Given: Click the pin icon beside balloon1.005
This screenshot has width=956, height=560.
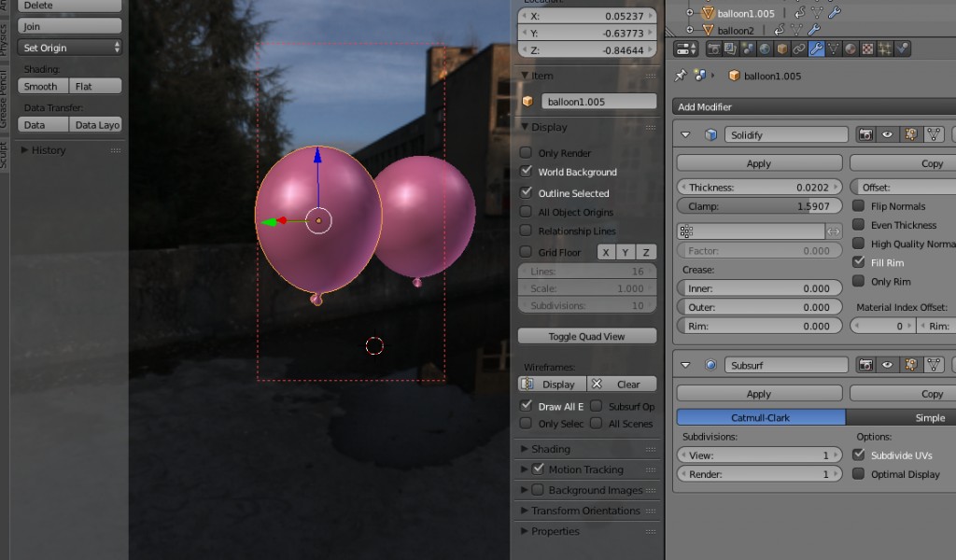Looking at the screenshot, I should pos(681,76).
